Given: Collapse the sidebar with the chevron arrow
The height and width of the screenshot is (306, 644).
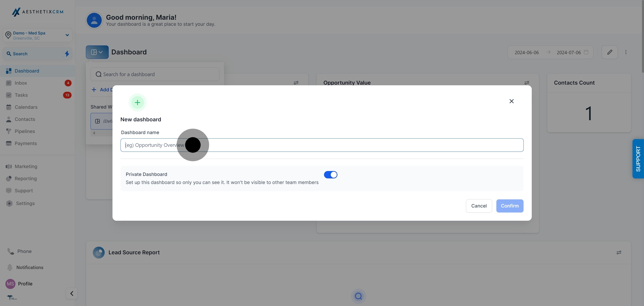Looking at the screenshot, I should (x=72, y=293).
